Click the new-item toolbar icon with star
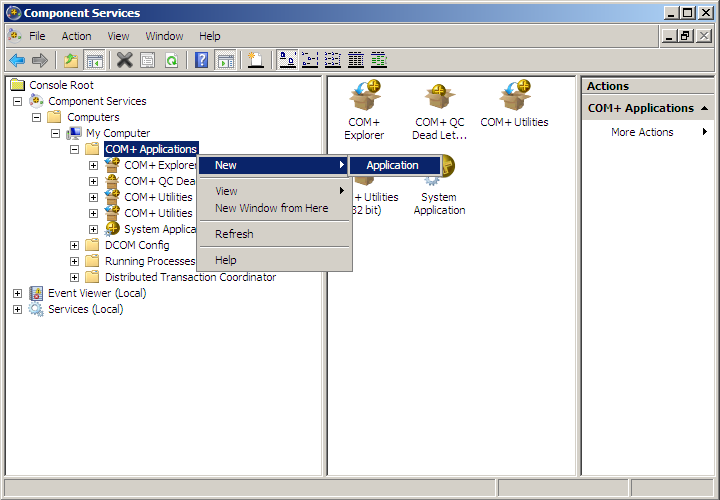The image size is (720, 500). click(255, 60)
